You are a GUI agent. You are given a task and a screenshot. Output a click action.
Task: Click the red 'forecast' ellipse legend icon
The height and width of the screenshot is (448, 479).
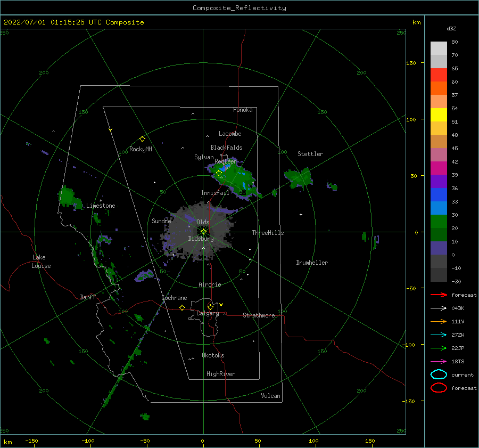point(439,388)
